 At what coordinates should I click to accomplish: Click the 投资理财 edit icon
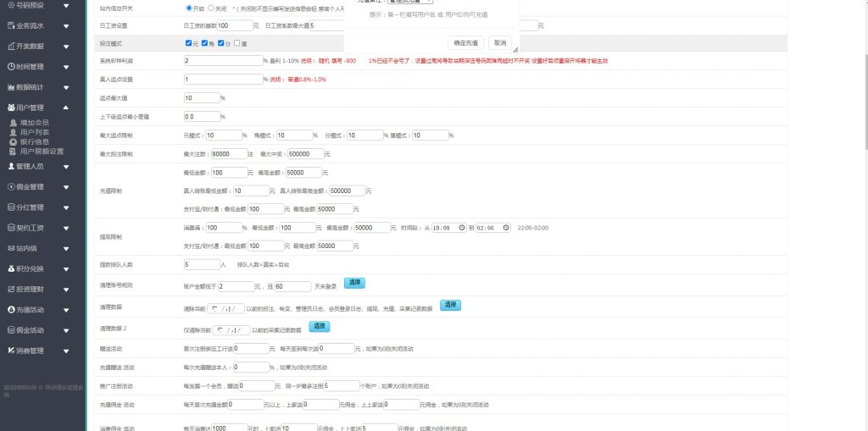(x=12, y=289)
